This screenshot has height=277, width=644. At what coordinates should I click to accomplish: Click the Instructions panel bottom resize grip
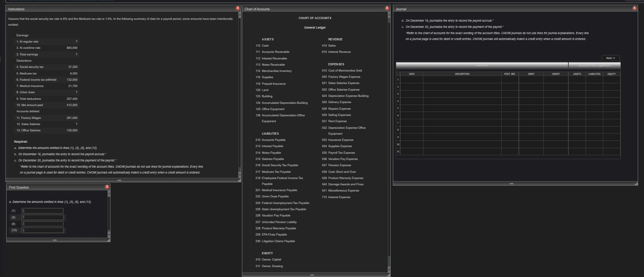click(119, 180)
